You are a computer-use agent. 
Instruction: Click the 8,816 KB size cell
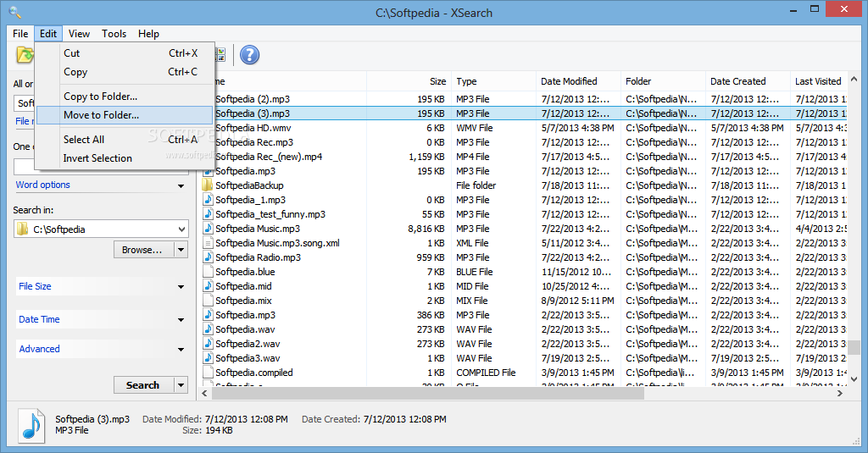point(426,229)
